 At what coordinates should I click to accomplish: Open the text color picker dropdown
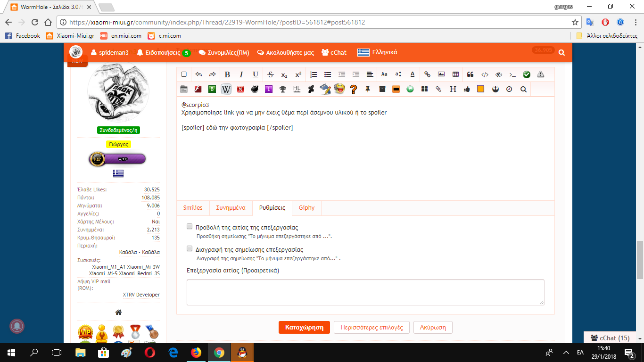tap(413, 74)
